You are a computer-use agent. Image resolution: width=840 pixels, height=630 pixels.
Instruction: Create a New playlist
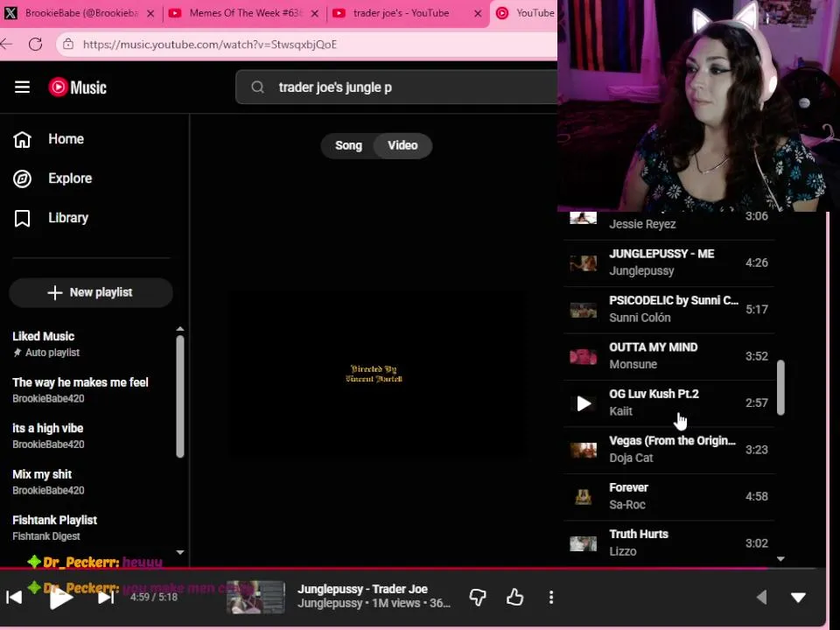point(91,292)
